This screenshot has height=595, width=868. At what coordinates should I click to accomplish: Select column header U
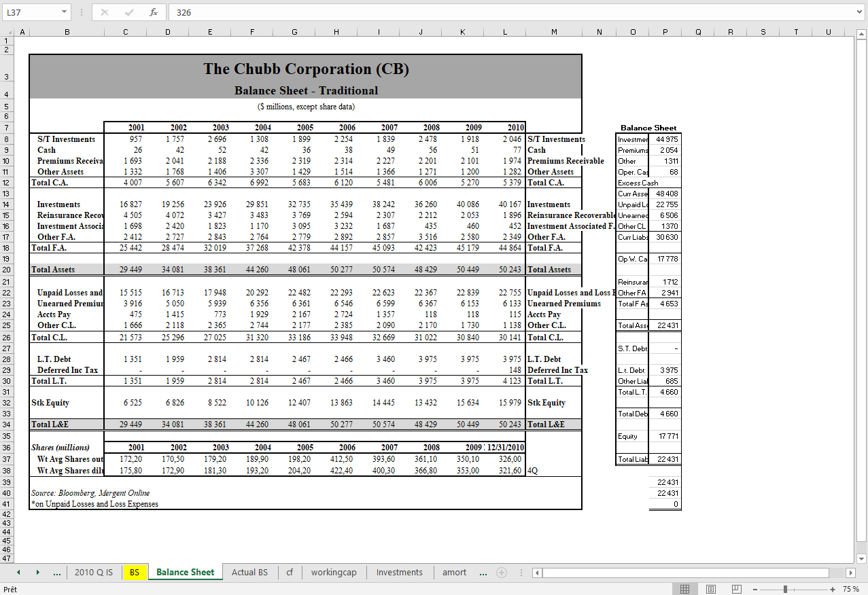[x=829, y=33]
